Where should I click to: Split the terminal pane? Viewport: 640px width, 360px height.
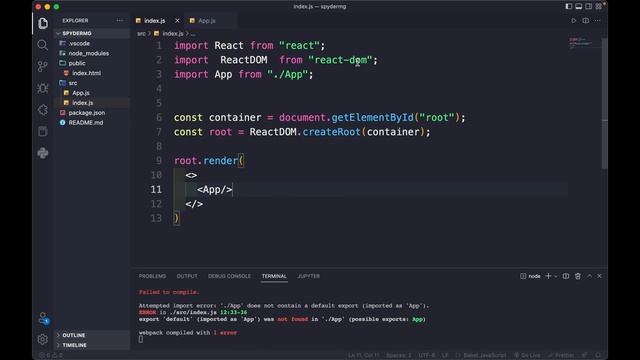click(566, 276)
